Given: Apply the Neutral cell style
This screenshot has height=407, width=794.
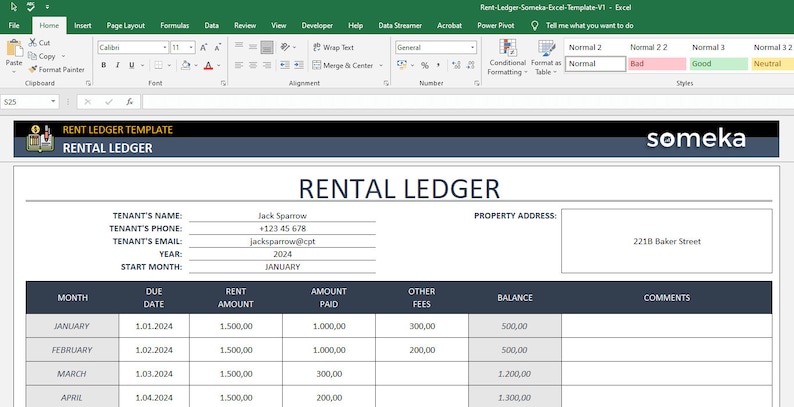Looking at the screenshot, I should point(773,64).
